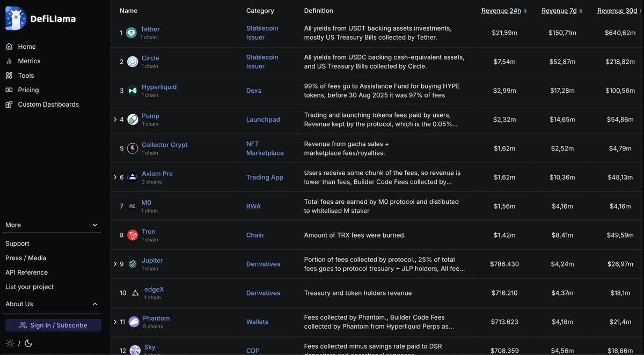Click Tether's $21,59m revenue value
Image resolution: width=644 pixels, height=355 pixels.
click(504, 33)
